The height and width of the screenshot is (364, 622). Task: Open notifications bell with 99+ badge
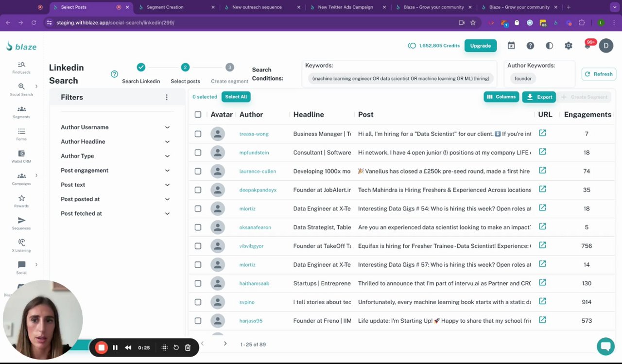[588, 45]
